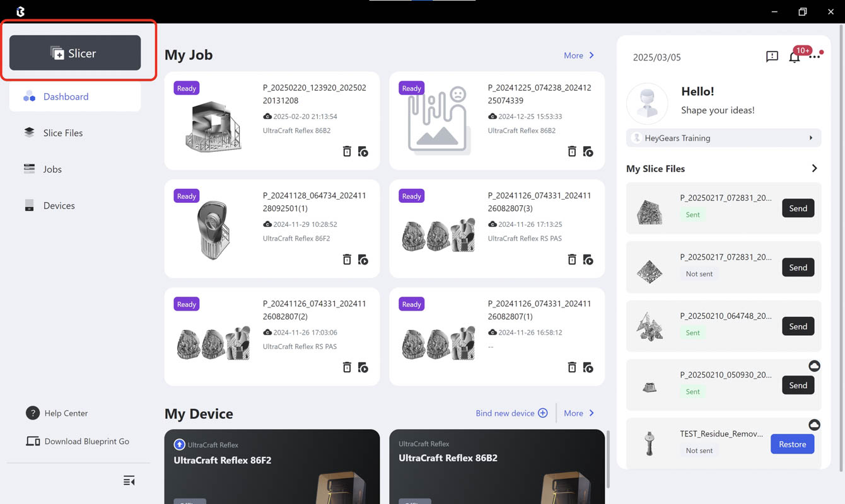
Task: Open the three-dot more options menu
Action: (x=815, y=57)
